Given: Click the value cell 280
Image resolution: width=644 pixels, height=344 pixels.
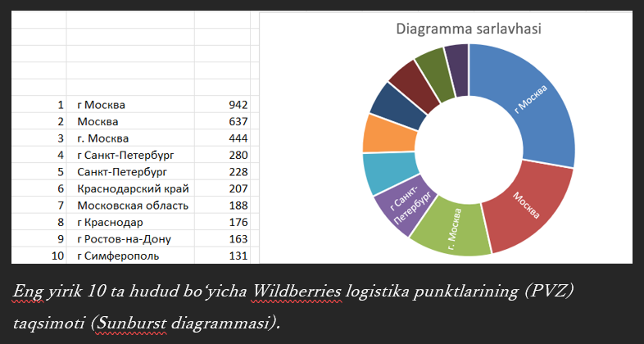Looking at the screenshot, I should 222,155.
